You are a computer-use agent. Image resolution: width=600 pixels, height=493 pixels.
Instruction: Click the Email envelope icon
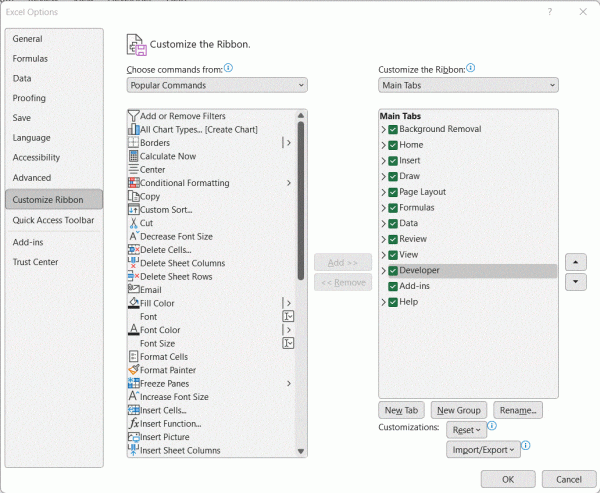coord(133,290)
